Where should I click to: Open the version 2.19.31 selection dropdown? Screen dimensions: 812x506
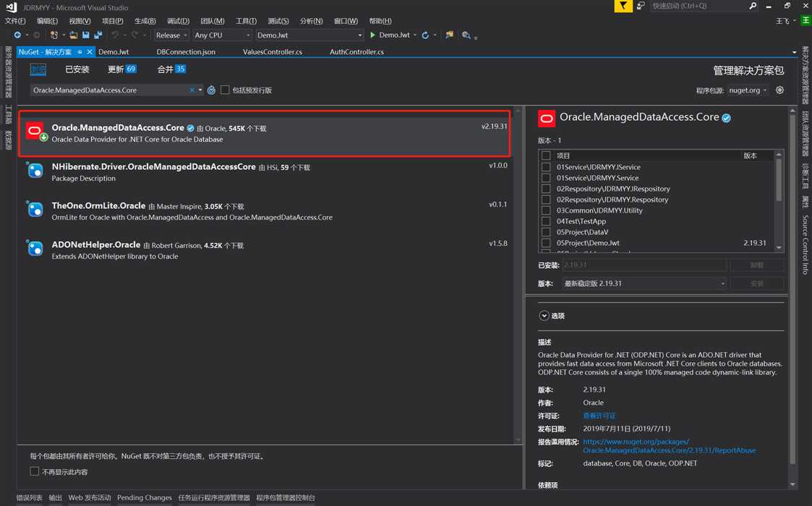coord(644,283)
